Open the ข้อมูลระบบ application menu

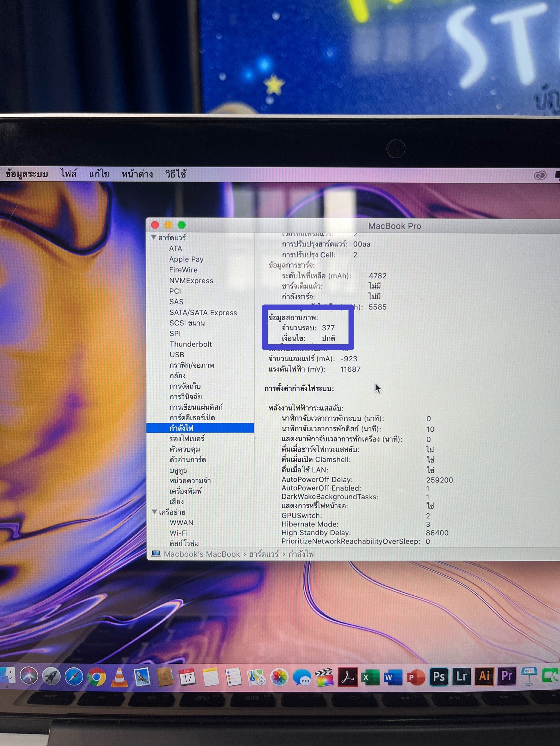(27, 174)
